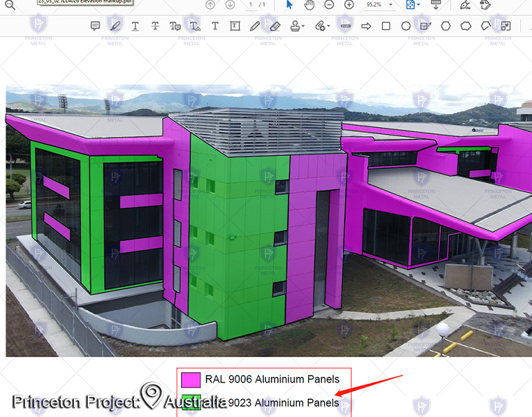Screen dimensions: 532x417
Task: Select the Pencil drawing tool
Action: (x=255, y=26)
